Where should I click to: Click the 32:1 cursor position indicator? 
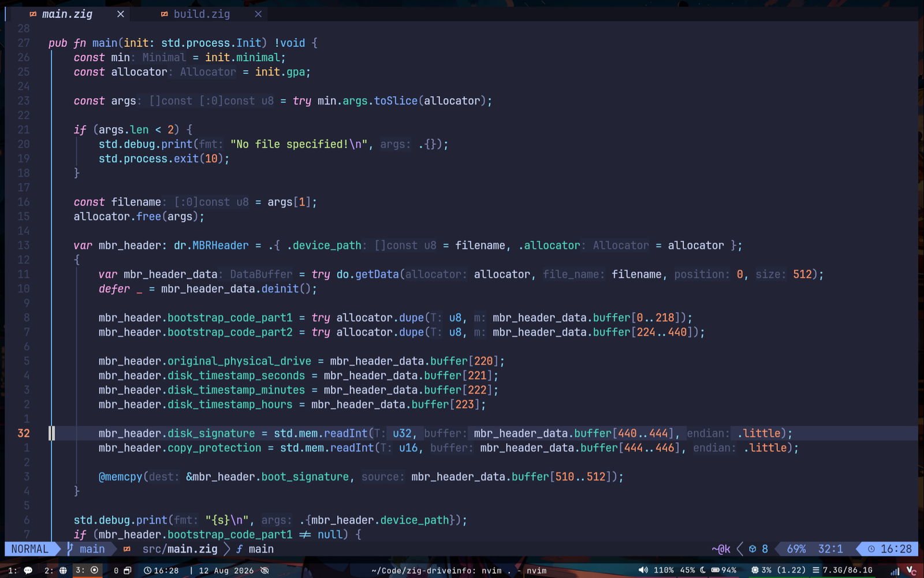point(830,549)
